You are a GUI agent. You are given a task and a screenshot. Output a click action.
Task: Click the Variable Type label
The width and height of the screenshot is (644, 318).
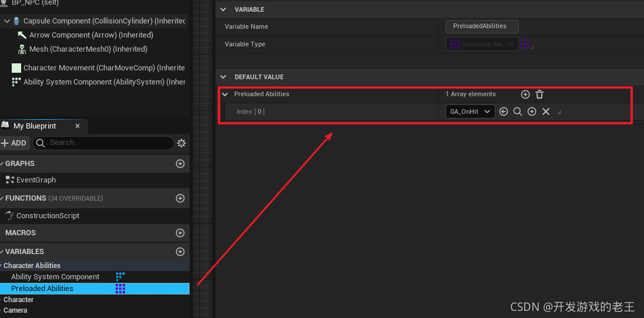[245, 44]
